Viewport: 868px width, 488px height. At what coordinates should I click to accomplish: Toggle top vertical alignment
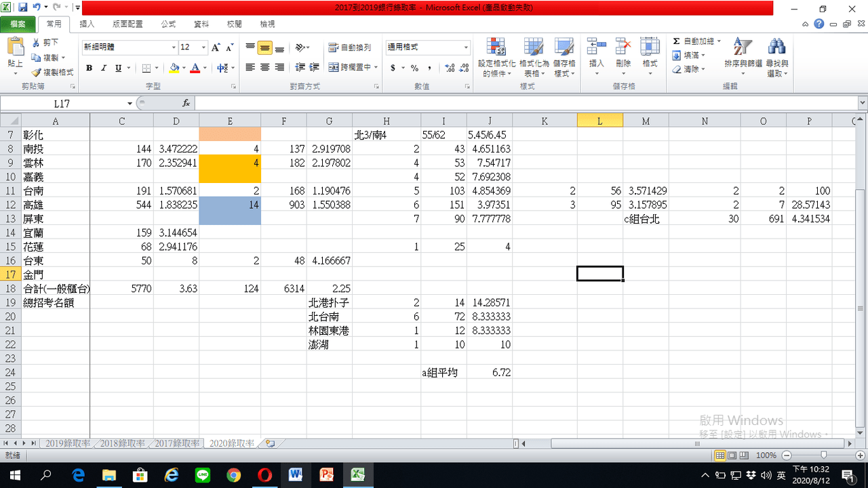(250, 47)
